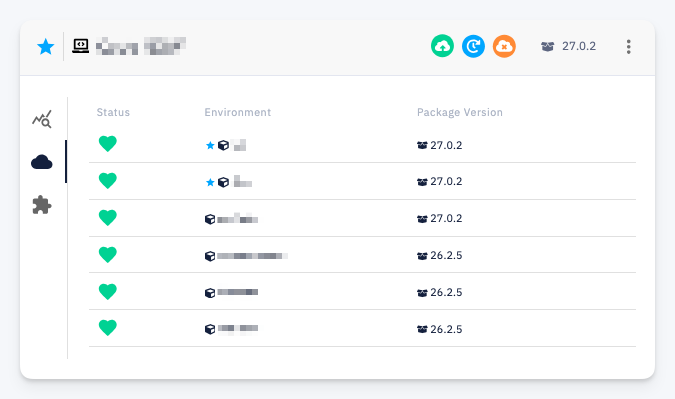Click the package icon in the last row's version
The image size is (675, 399).
click(x=422, y=329)
